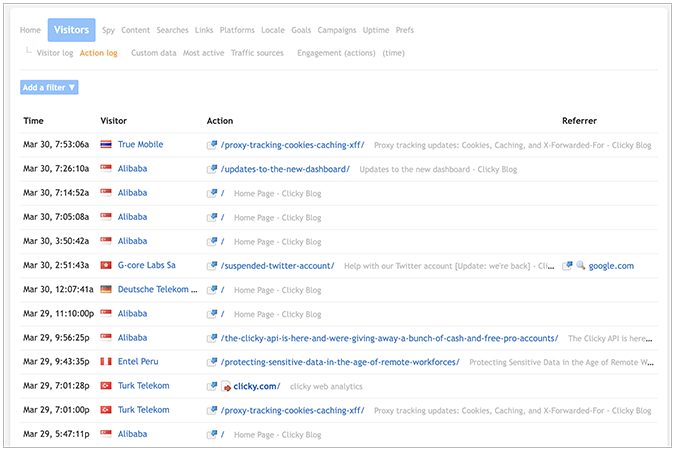Click the Referrer column header
The height and width of the screenshot is (451, 675).
pyautogui.click(x=579, y=121)
